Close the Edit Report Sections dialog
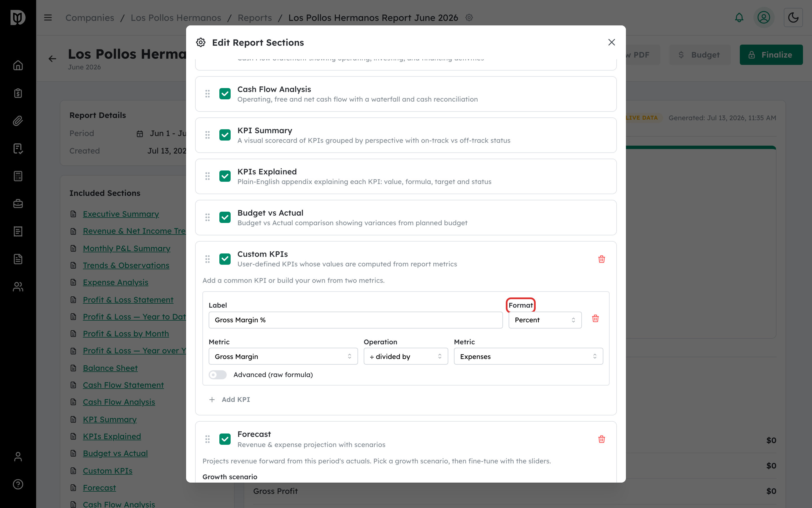The height and width of the screenshot is (508, 812). click(x=611, y=42)
